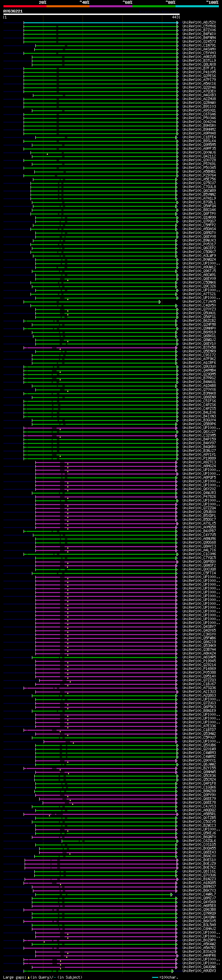Screen dimensions: 222x980
Task: Open hit UniRef100_P29764
Action: (x=199, y=175)
